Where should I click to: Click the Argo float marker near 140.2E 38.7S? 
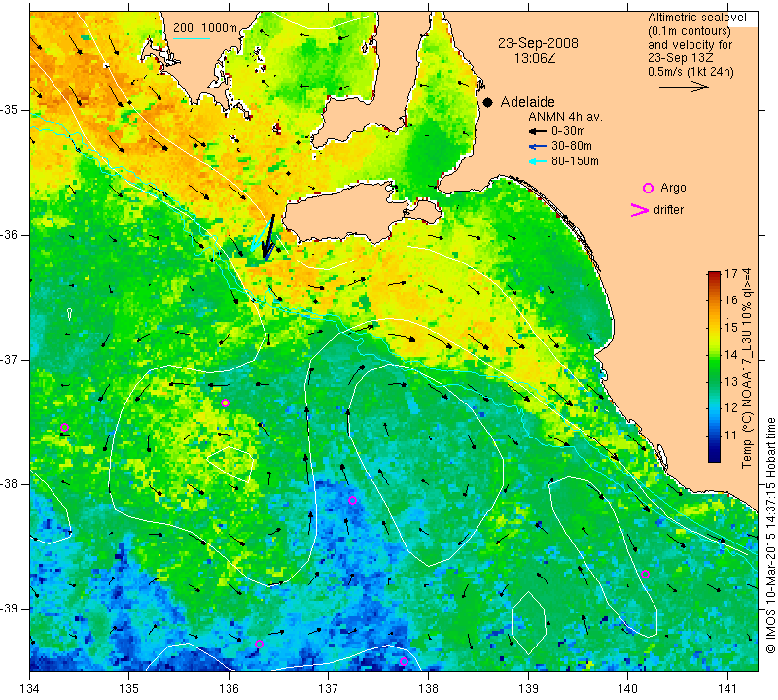(x=645, y=575)
